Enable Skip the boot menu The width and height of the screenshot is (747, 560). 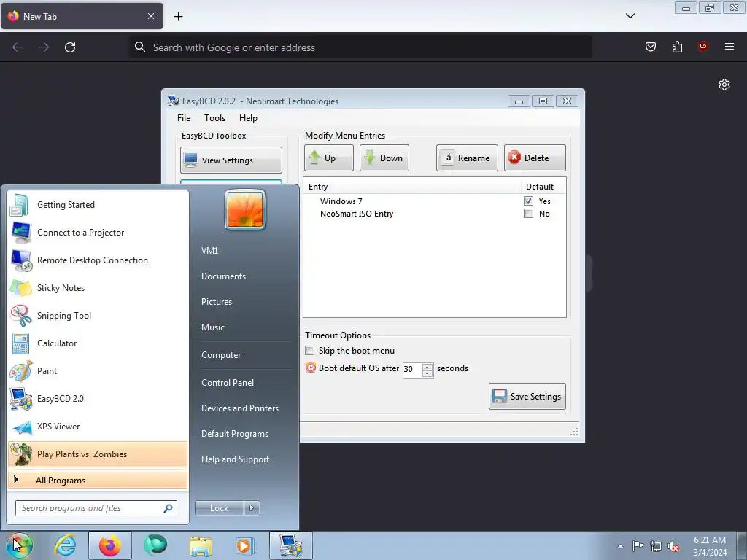[x=309, y=351]
